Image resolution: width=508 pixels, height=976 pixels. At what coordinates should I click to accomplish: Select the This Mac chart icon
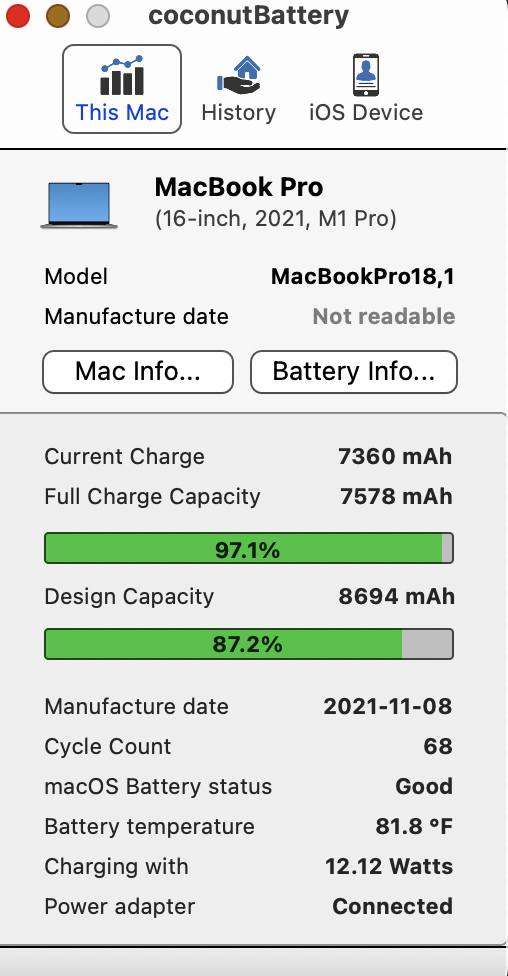pos(122,75)
